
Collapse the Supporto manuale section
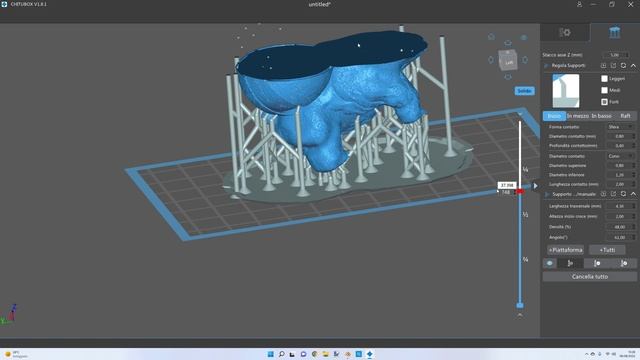(633, 194)
